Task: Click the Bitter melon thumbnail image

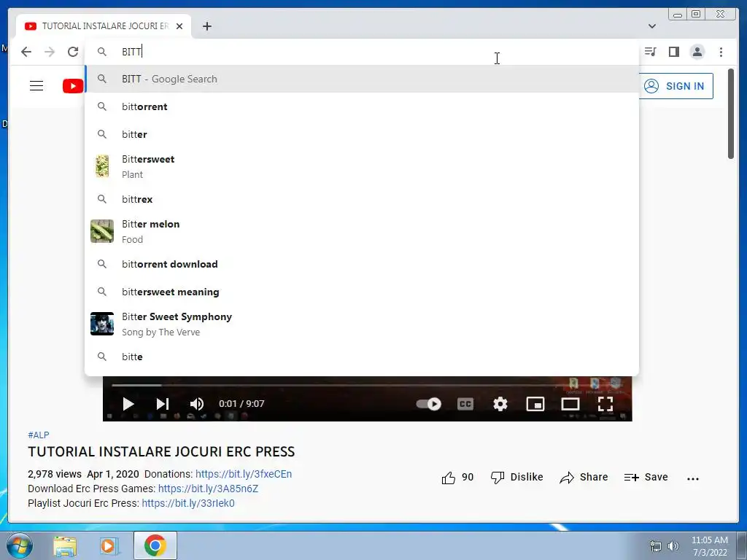Action: pyautogui.click(x=102, y=231)
